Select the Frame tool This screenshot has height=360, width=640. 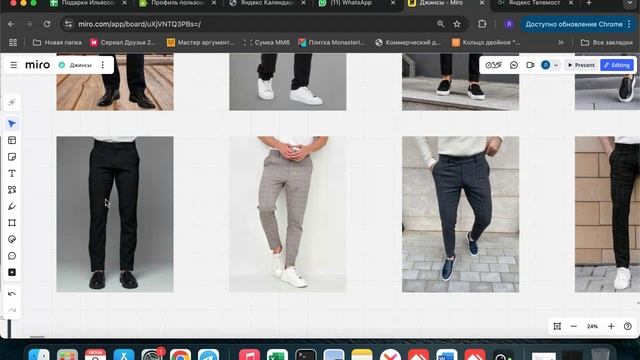(x=12, y=223)
